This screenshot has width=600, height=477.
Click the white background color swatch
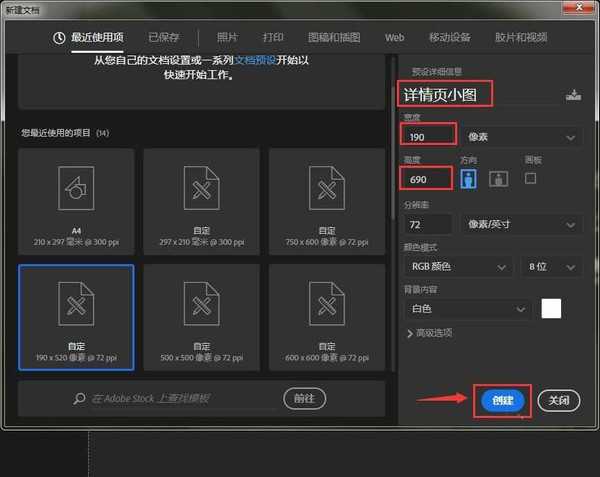click(551, 309)
